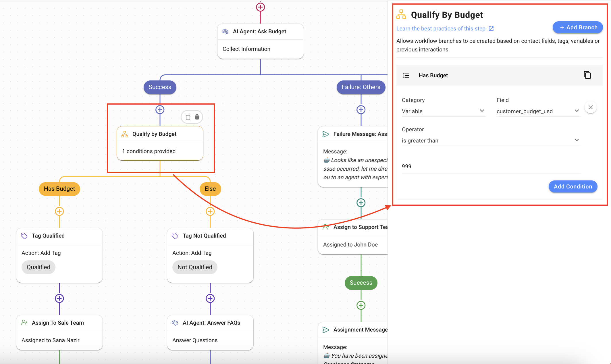Duplicate the Has Budget condition block
This screenshot has height=364, width=611.
[587, 75]
